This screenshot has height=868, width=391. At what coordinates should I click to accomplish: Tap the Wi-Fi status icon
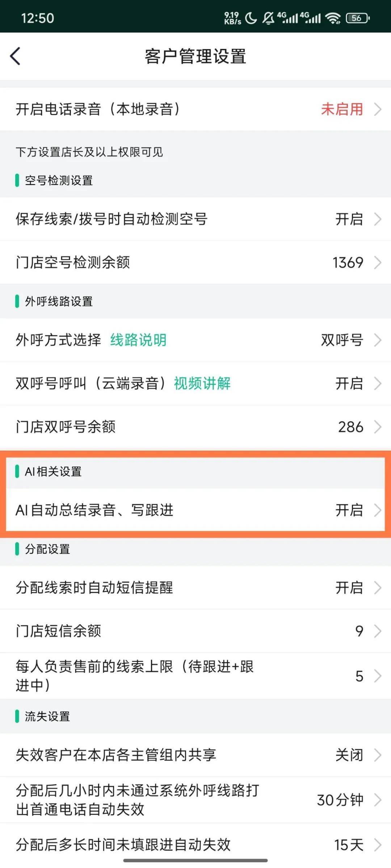click(333, 18)
